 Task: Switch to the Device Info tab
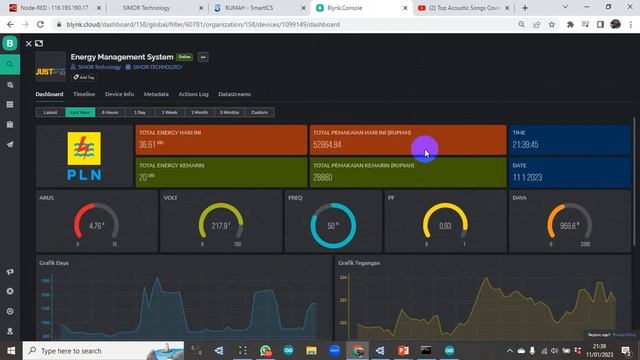click(119, 94)
